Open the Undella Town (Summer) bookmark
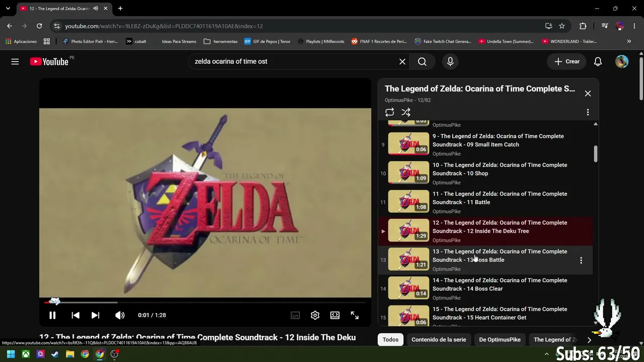This screenshot has width=644, height=362. coord(506,41)
